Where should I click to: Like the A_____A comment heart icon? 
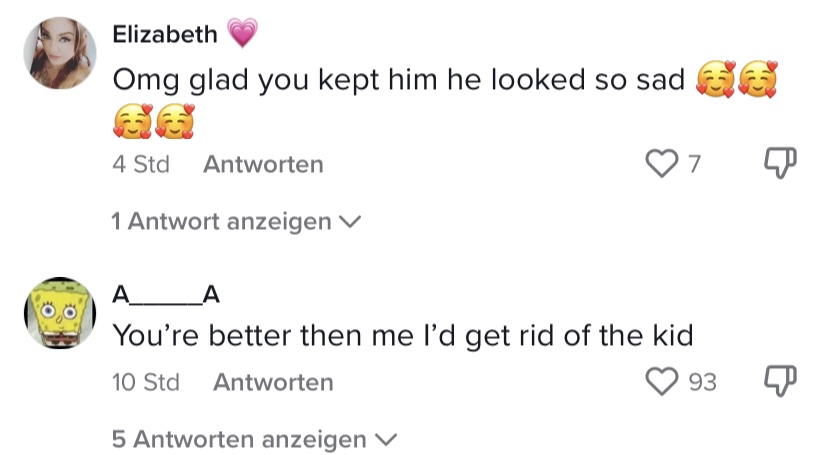662,381
